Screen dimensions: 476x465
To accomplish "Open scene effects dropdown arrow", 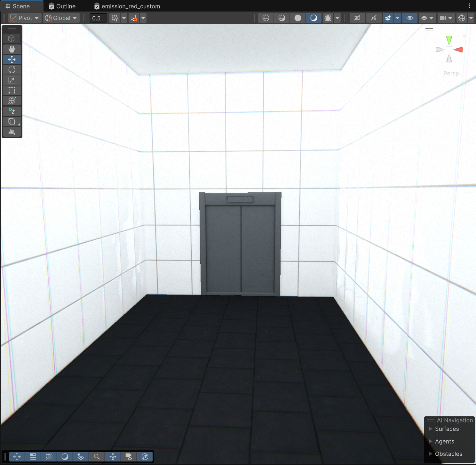I will 397,18.
